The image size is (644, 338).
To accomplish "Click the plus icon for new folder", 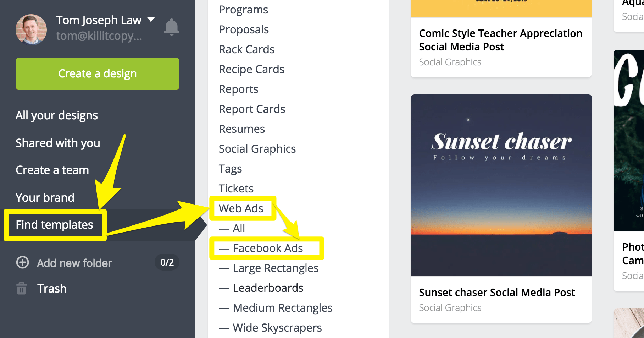I will click(x=23, y=262).
